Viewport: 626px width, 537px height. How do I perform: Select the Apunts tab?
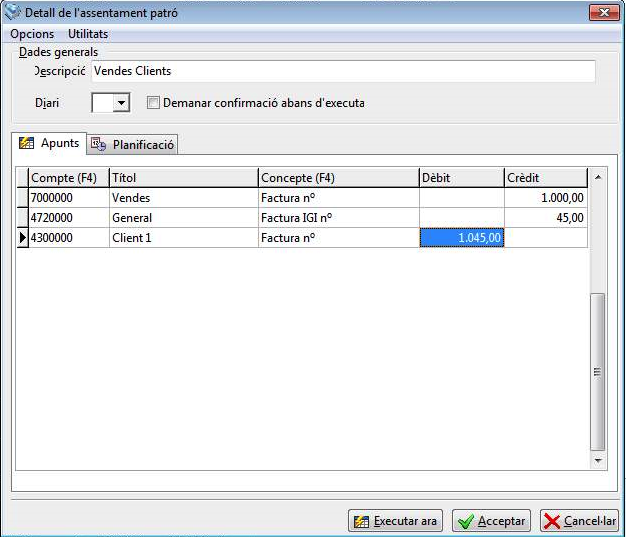click(x=49, y=143)
